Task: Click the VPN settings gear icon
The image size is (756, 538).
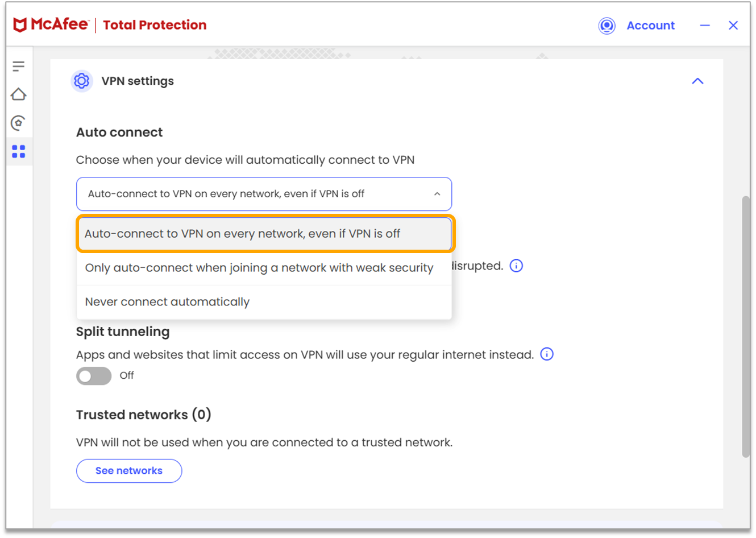Action: (x=82, y=81)
